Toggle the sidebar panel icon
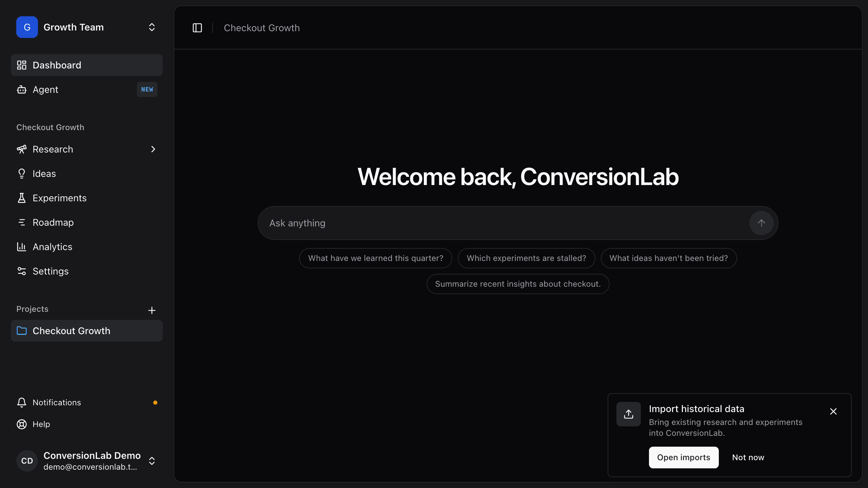 tap(197, 28)
